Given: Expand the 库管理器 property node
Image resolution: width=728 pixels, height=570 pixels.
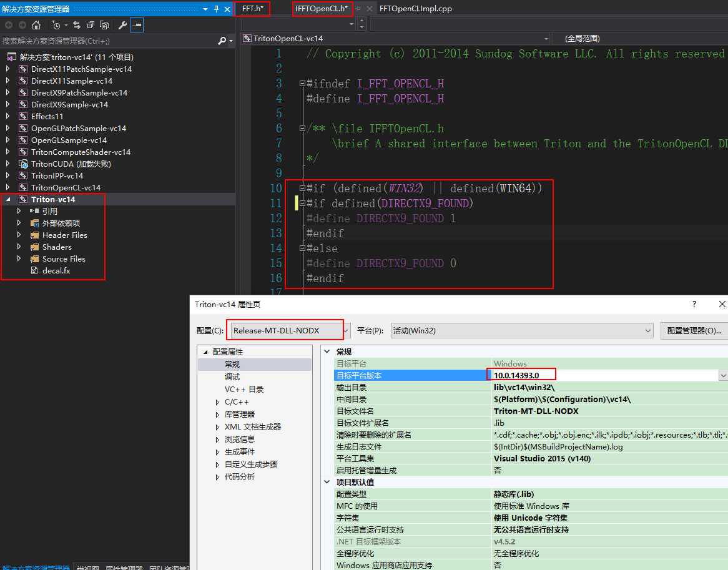Looking at the screenshot, I should click(217, 415).
